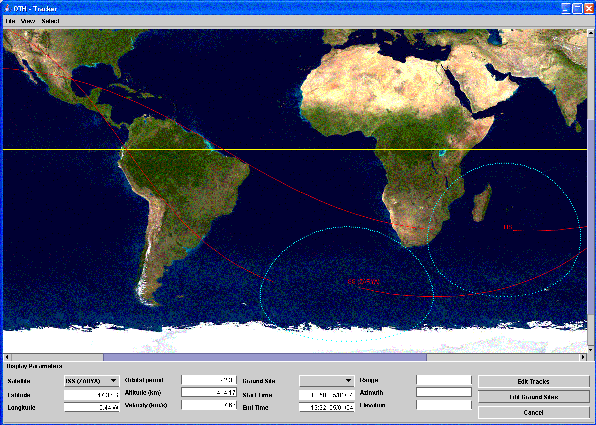Click the End Time field
This screenshot has height=425, width=596.
[327, 407]
